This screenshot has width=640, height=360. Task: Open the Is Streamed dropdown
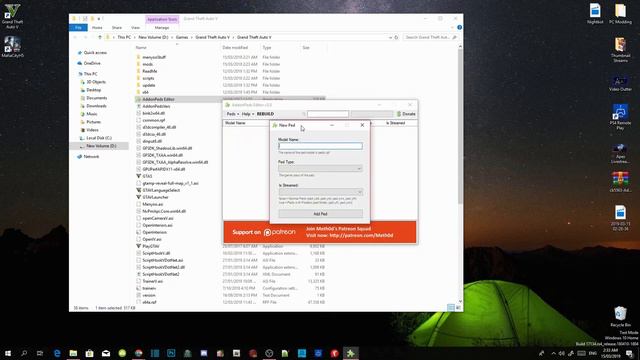320,192
